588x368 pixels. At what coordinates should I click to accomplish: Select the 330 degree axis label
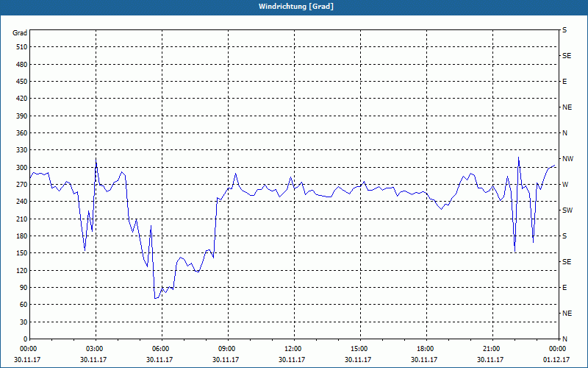click(22, 150)
